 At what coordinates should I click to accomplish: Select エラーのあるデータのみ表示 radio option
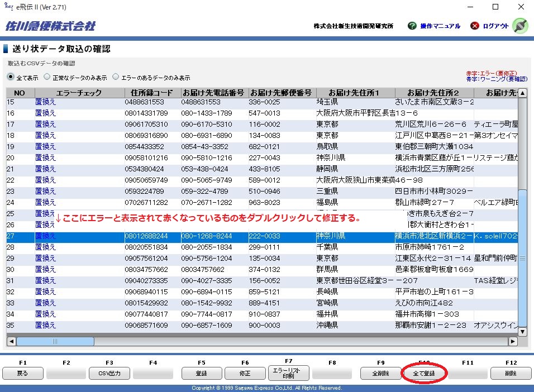tap(116, 77)
